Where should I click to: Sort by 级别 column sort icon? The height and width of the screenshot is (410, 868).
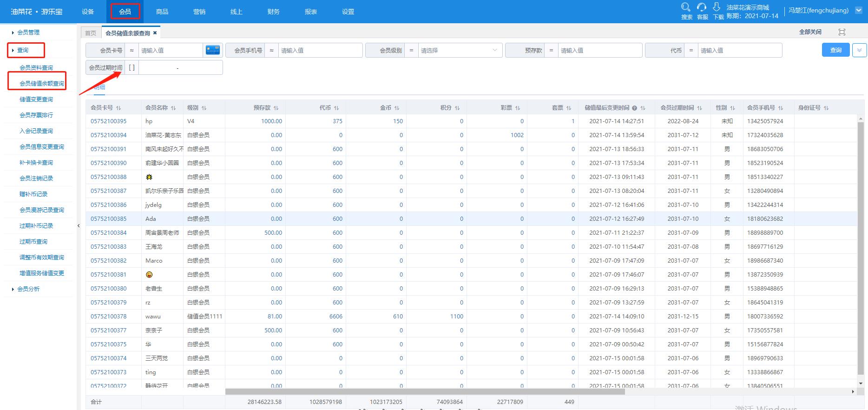coord(204,108)
